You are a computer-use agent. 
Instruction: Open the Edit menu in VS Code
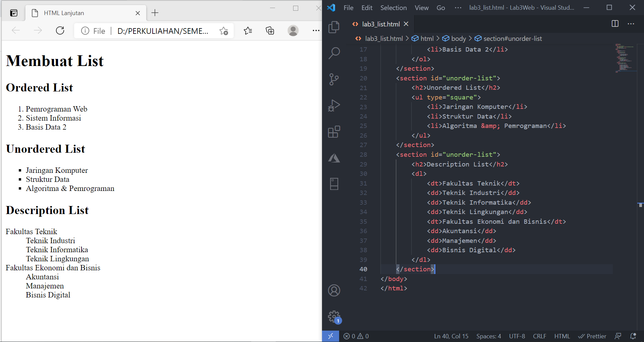point(367,8)
